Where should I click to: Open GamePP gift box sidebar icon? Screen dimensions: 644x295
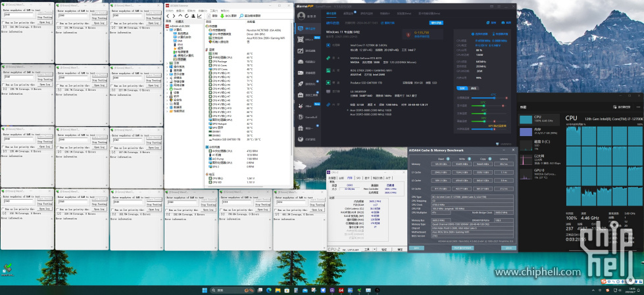click(301, 128)
